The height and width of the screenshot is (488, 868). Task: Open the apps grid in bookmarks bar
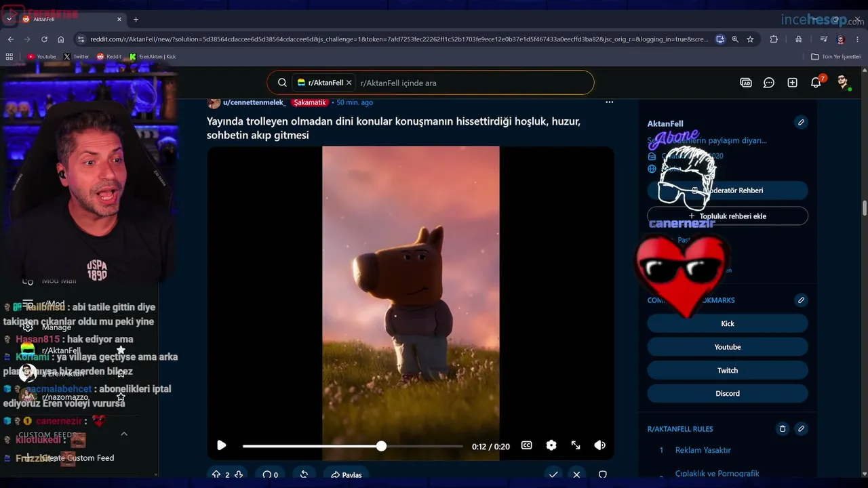point(9,57)
